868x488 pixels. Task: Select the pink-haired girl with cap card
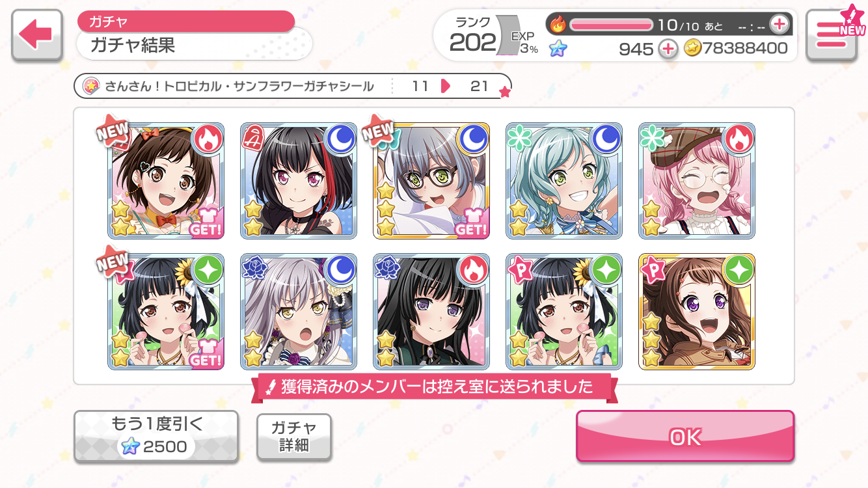pos(697,181)
